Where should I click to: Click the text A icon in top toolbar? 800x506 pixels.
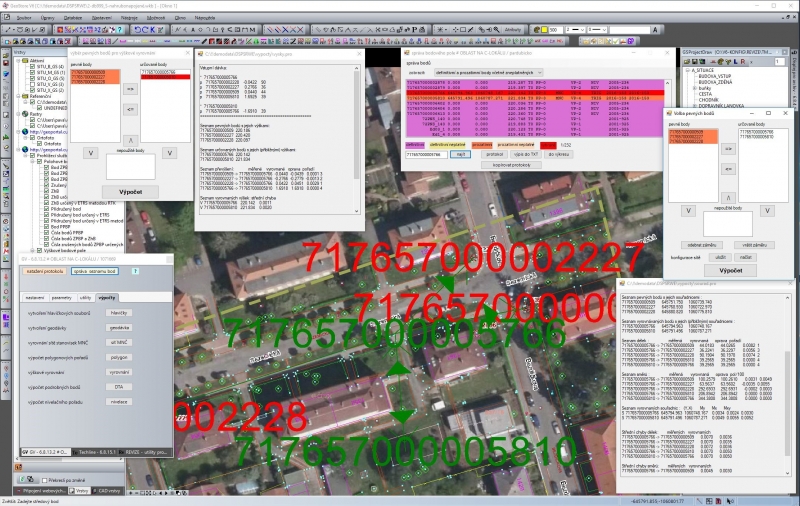coord(656,30)
